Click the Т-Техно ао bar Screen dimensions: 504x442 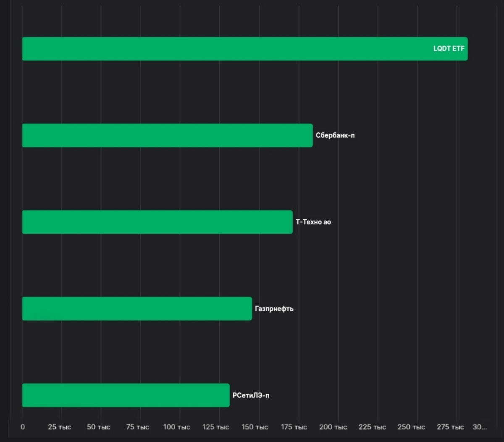pyautogui.click(x=157, y=222)
